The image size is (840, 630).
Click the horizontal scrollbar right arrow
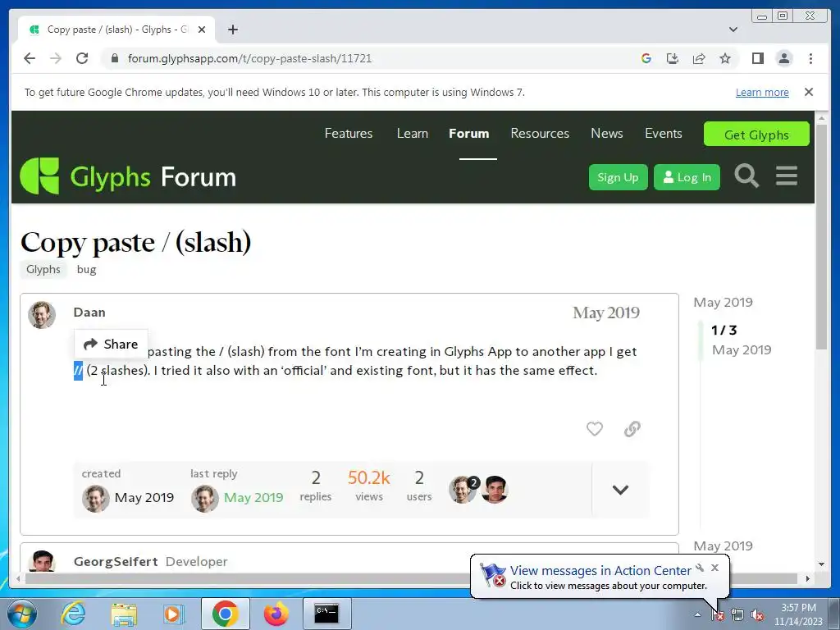tap(808, 578)
